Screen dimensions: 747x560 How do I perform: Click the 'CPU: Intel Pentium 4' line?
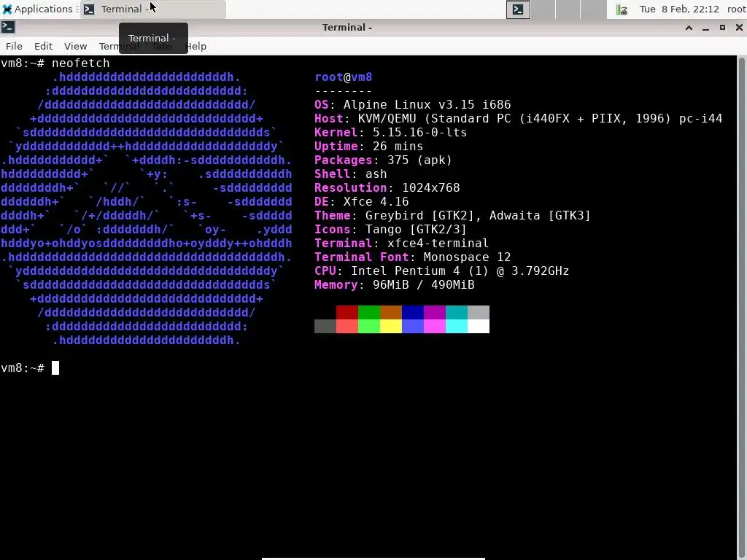(441, 271)
